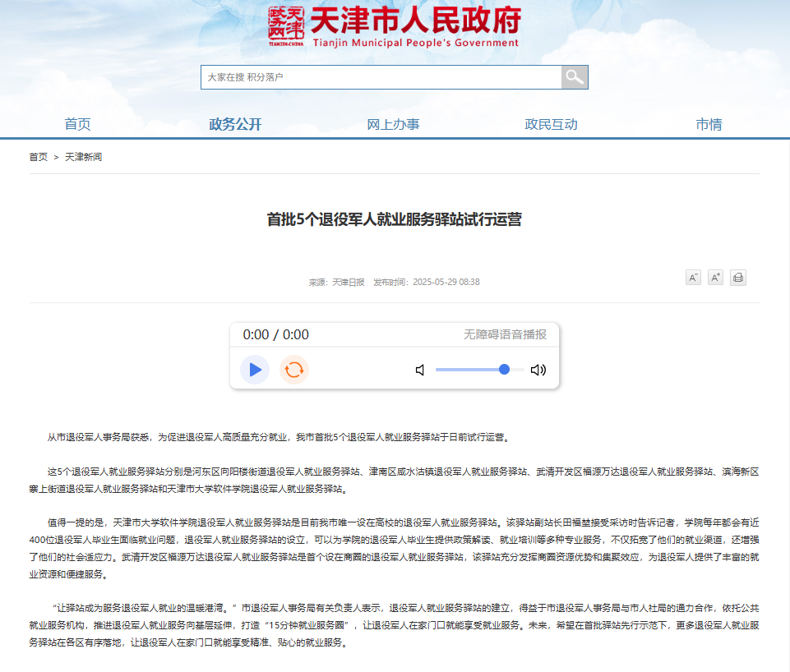790x672 pixels.
Task: Click the Tianjin government logo
Action: tap(394, 27)
